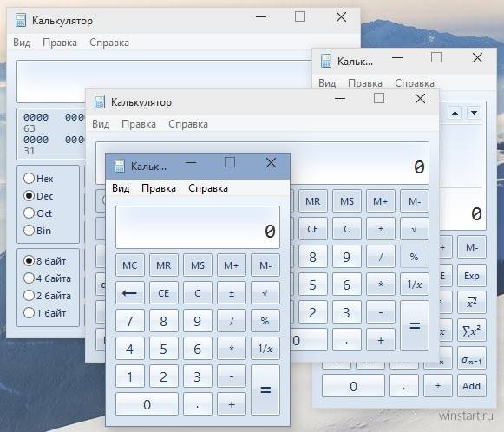The height and width of the screenshot is (432, 504).
Task: Click the front calculator's display field
Action: (198, 227)
